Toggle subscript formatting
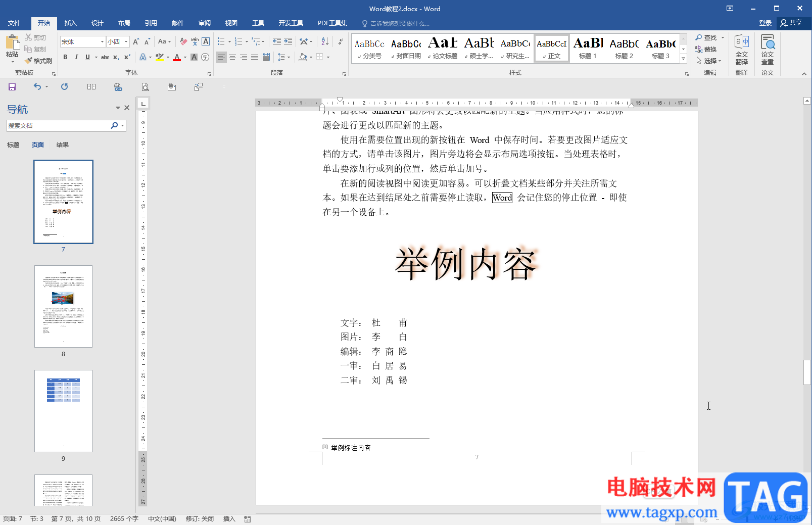The image size is (812, 525). pos(116,57)
